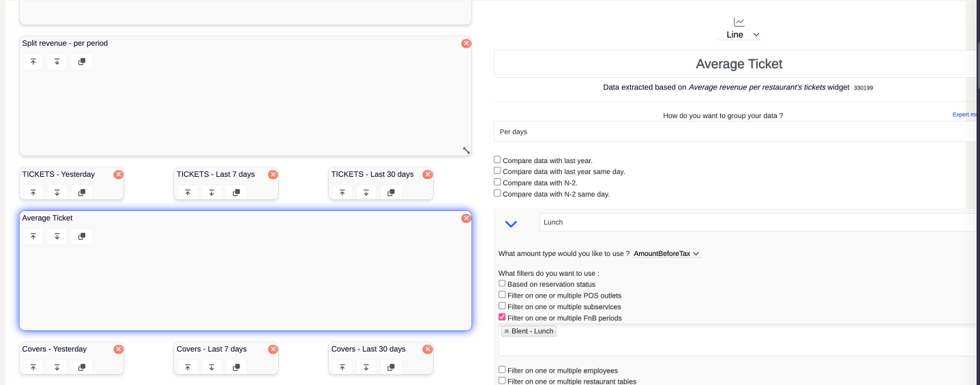The width and height of the screenshot is (980, 385).
Task: Duplicate the Covers - Last 30 days widget
Action: click(x=391, y=367)
